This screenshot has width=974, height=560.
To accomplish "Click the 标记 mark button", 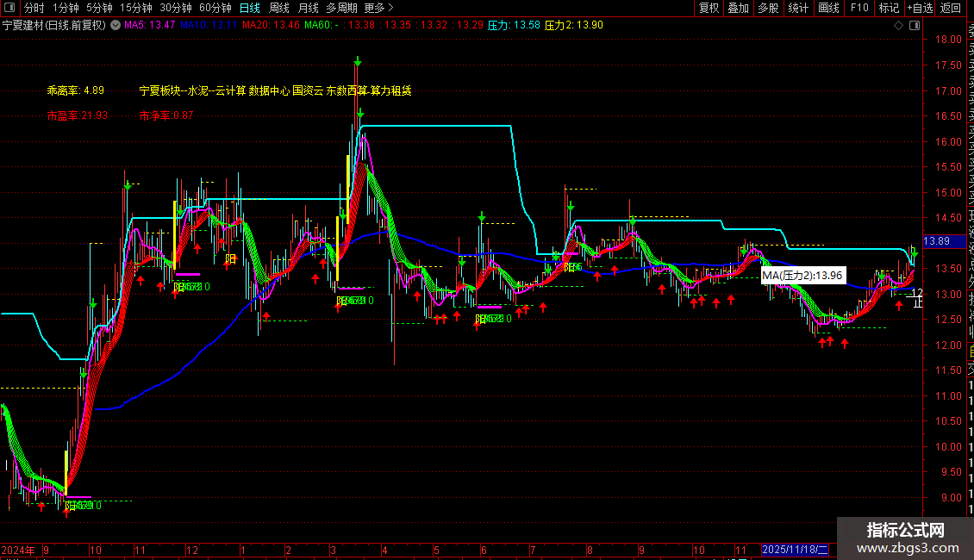I will pyautogui.click(x=889, y=8).
